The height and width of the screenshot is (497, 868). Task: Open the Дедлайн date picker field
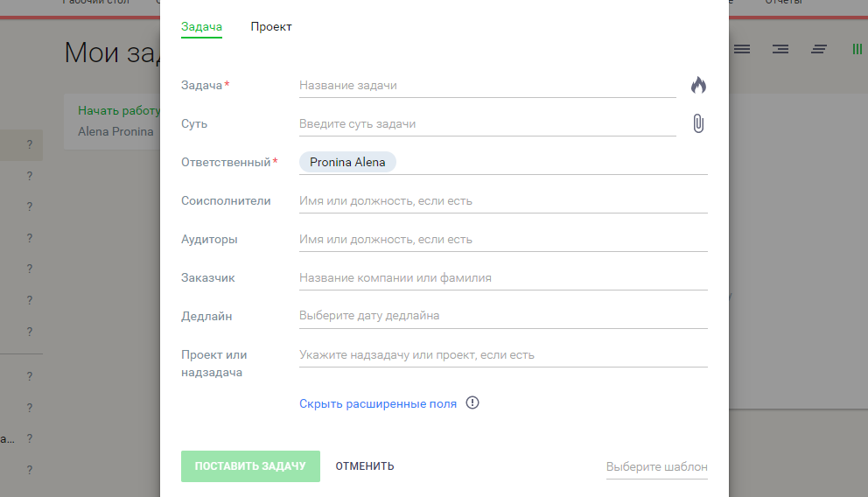[x=503, y=316]
